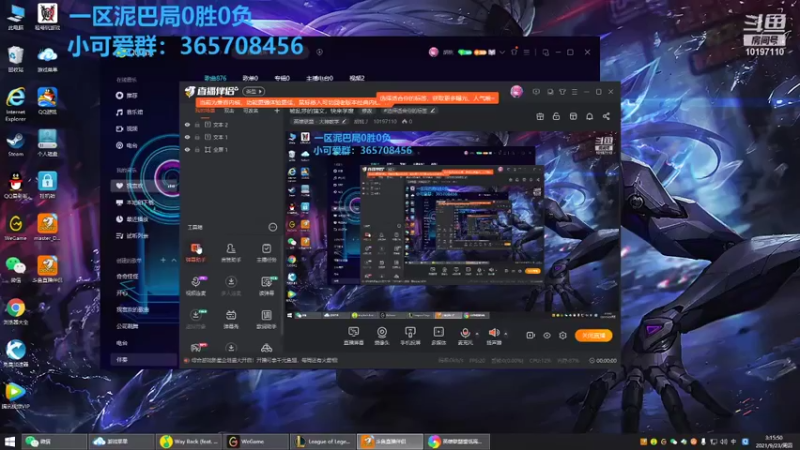Open the phone screen-cast source
800x450 pixels.
point(410,336)
